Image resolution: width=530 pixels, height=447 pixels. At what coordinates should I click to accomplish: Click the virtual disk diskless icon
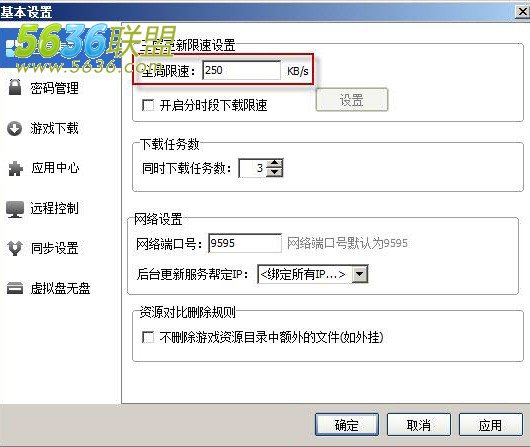click(x=15, y=288)
